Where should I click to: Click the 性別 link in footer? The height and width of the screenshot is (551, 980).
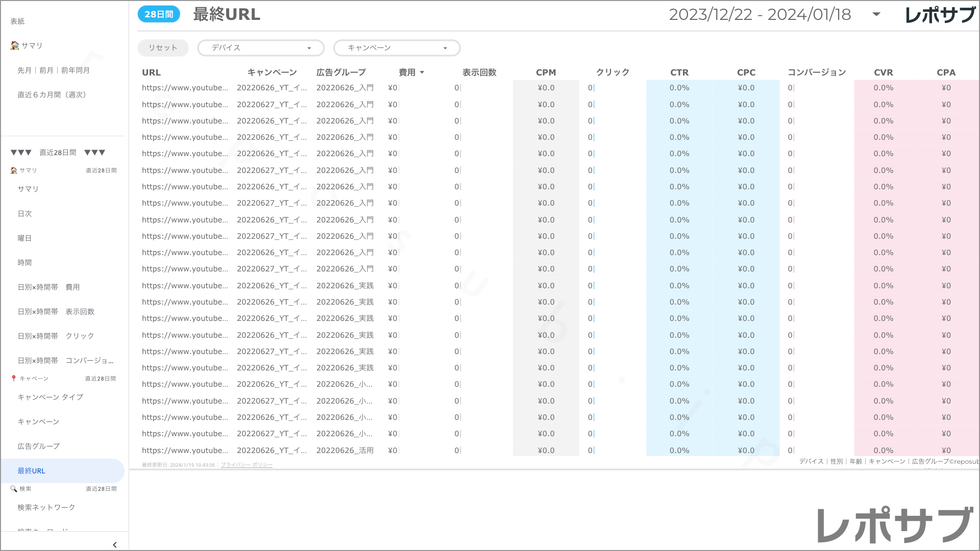coord(837,461)
